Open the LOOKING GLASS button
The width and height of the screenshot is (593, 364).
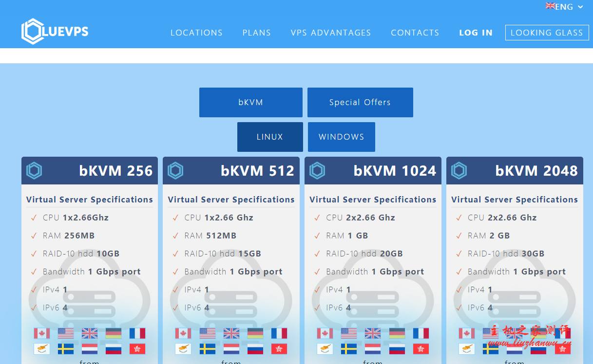click(547, 33)
